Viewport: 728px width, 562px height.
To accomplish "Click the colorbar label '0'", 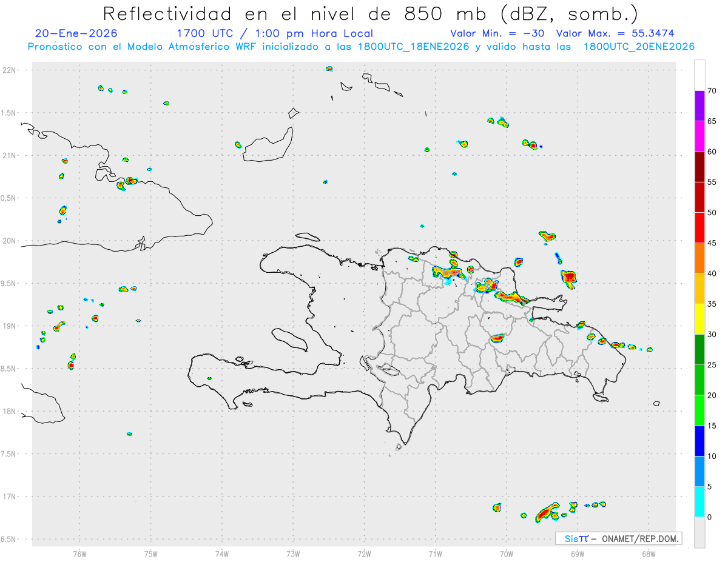I will pyautogui.click(x=709, y=517).
